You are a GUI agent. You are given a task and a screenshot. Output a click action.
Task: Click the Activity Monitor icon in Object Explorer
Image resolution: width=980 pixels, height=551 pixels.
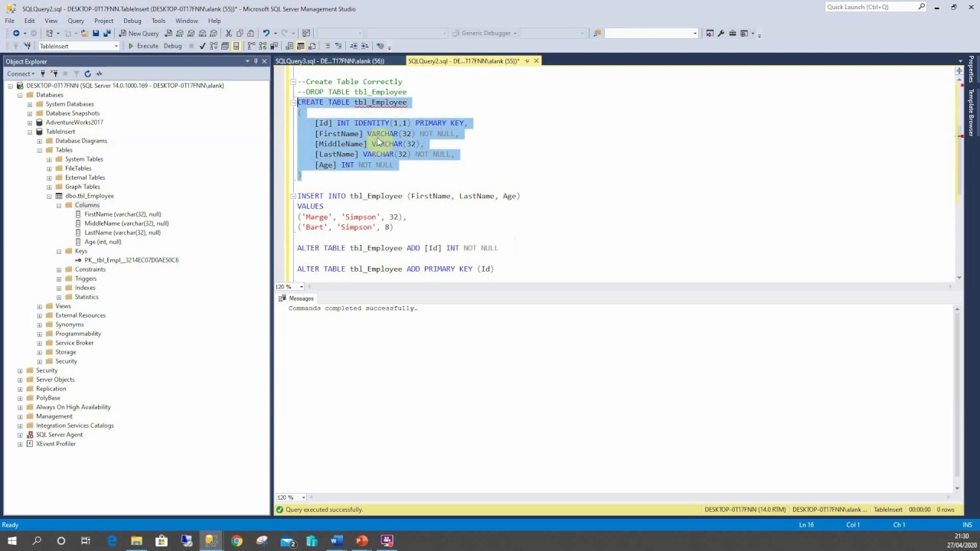point(99,73)
